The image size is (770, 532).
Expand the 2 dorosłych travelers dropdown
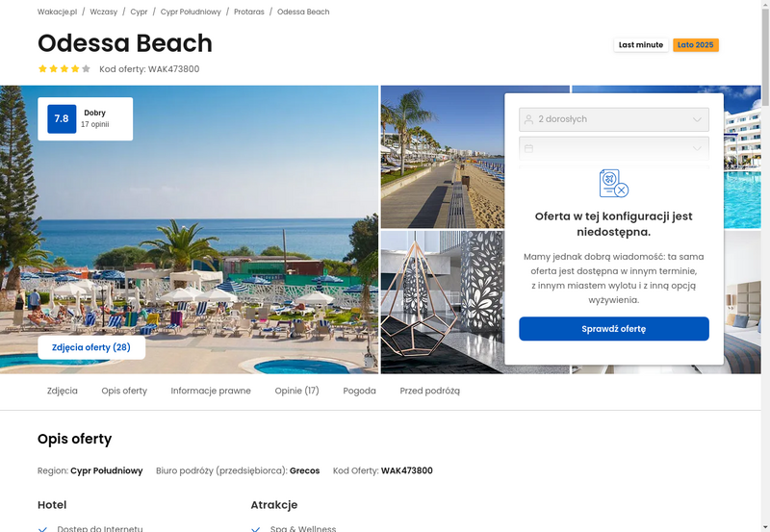614,119
